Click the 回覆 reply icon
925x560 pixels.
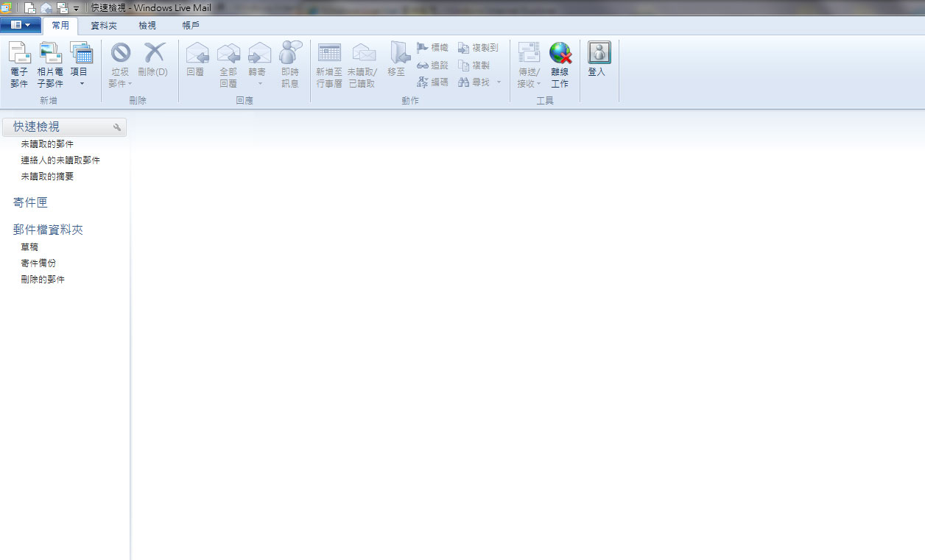pyautogui.click(x=197, y=53)
